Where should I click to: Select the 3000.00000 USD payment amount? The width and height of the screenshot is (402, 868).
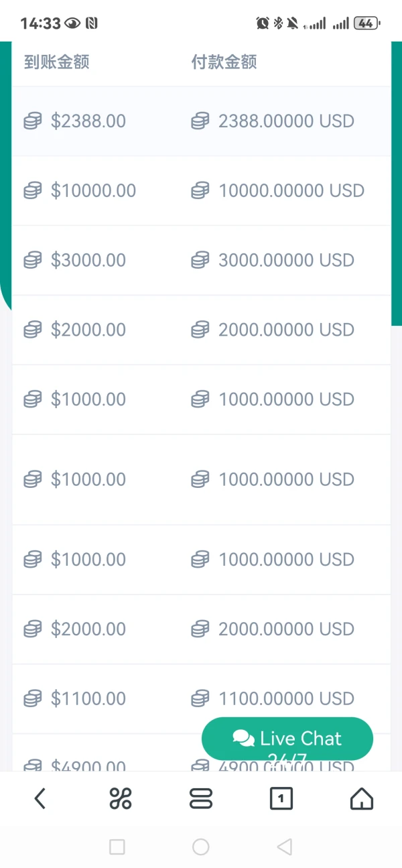pyautogui.click(x=286, y=260)
